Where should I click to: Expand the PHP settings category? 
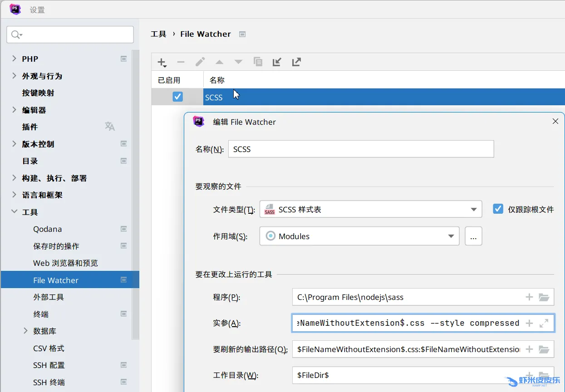tap(14, 59)
